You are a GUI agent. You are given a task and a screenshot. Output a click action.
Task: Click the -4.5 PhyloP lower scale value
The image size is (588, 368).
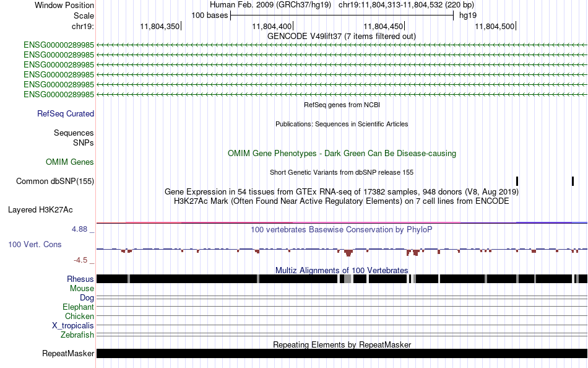pyautogui.click(x=80, y=260)
